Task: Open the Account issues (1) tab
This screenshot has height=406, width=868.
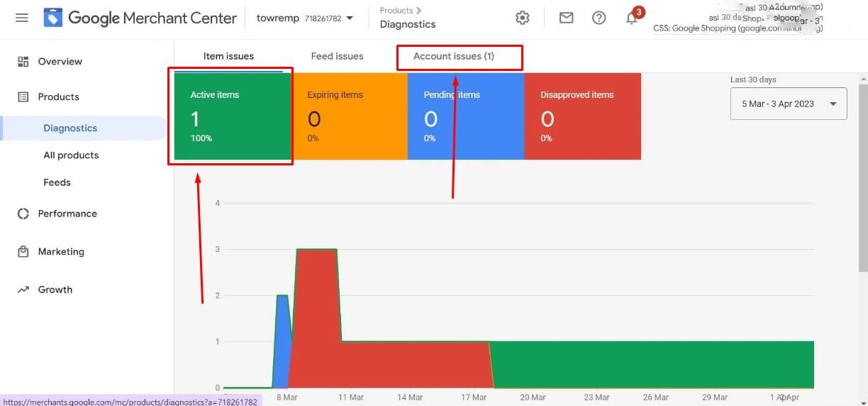Action: pos(454,56)
